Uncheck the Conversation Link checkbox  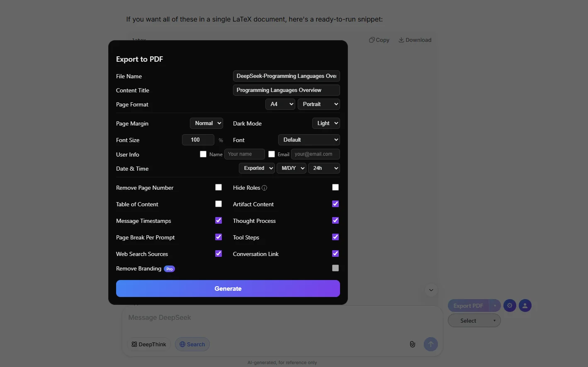point(335,254)
